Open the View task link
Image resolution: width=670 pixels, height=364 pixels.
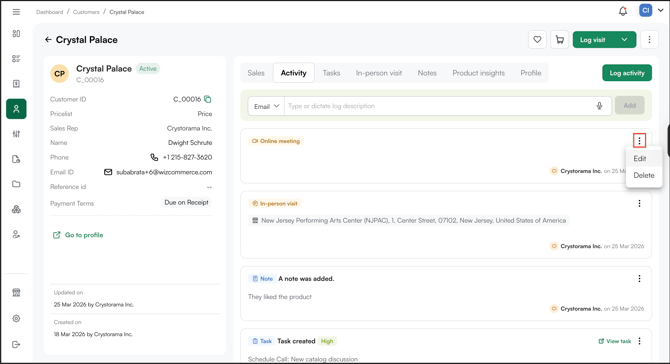point(615,341)
